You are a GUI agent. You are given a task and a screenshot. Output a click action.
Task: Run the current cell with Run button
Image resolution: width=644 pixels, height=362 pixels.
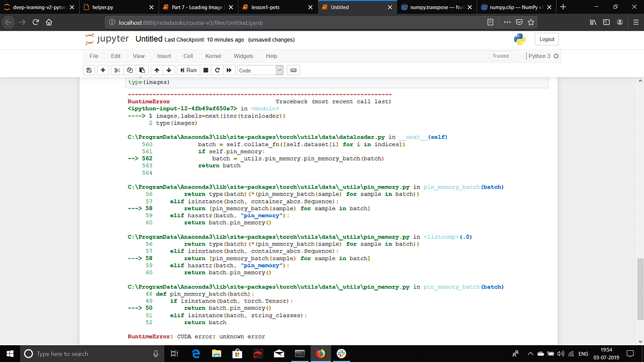click(187, 70)
